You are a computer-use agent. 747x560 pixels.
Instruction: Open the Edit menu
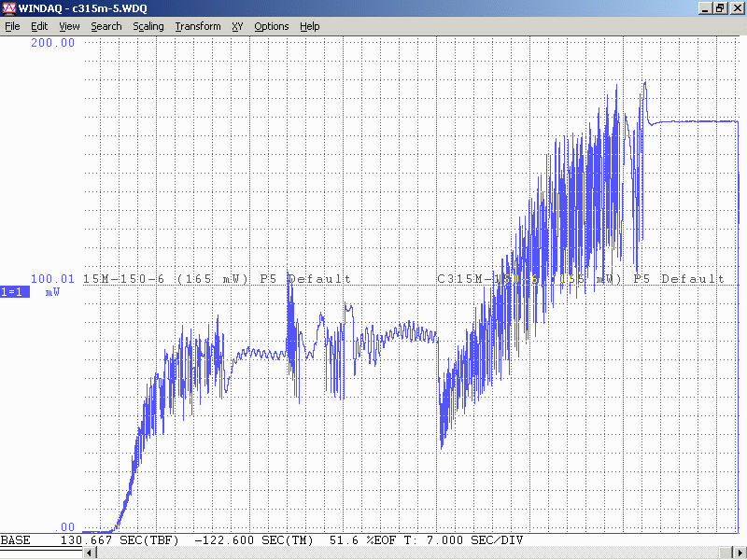(39, 26)
